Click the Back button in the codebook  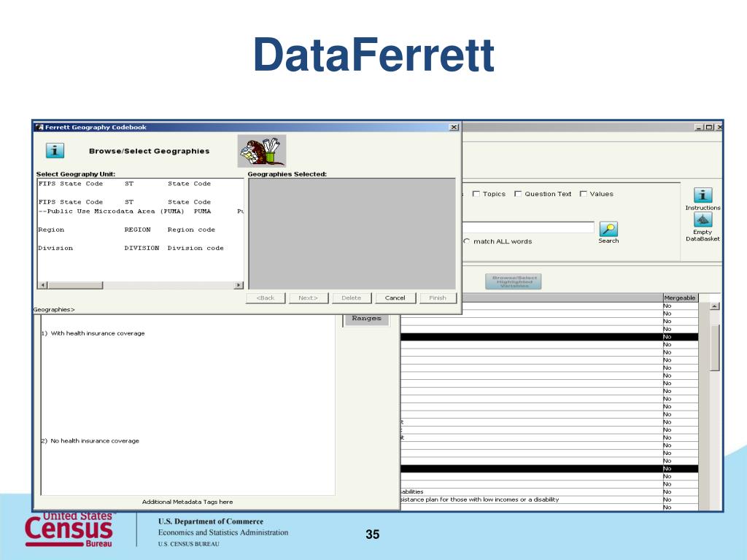pos(266,298)
